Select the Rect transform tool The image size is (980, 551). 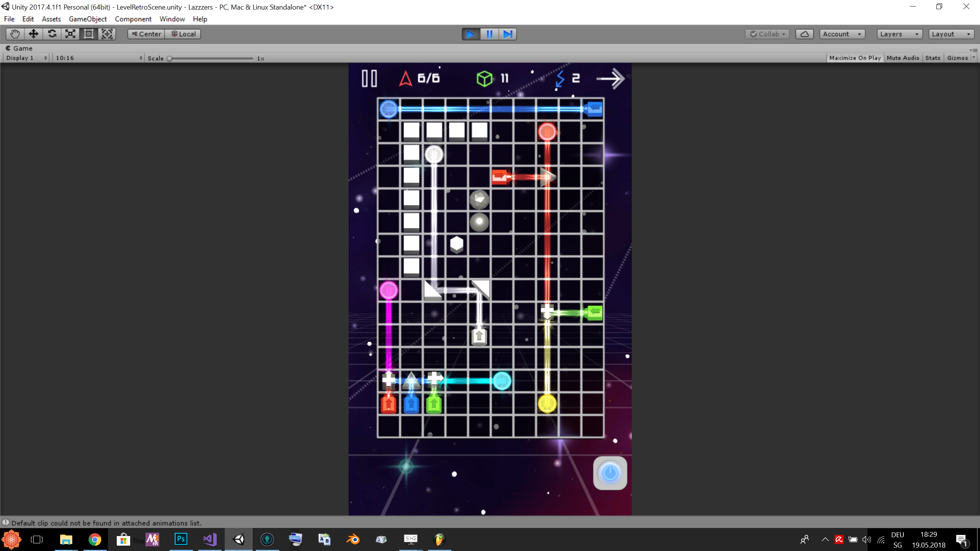(89, 34)
